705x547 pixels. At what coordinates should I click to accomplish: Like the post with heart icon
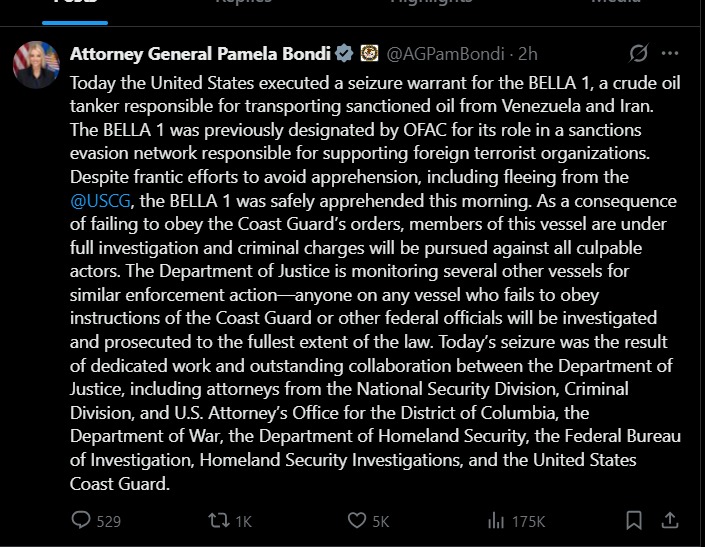point(357,520)
